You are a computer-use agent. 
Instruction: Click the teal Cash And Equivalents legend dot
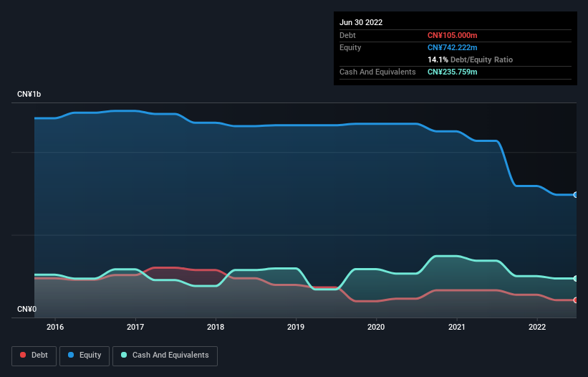[124, 355]
